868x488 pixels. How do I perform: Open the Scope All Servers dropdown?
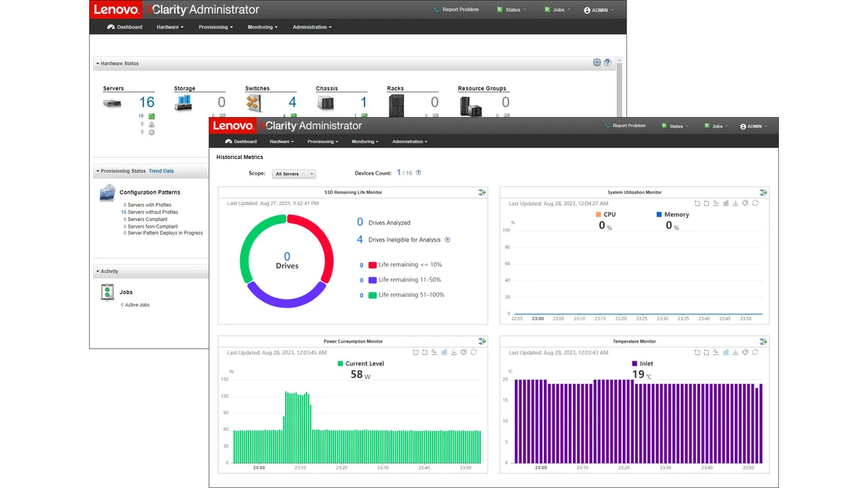294,174
